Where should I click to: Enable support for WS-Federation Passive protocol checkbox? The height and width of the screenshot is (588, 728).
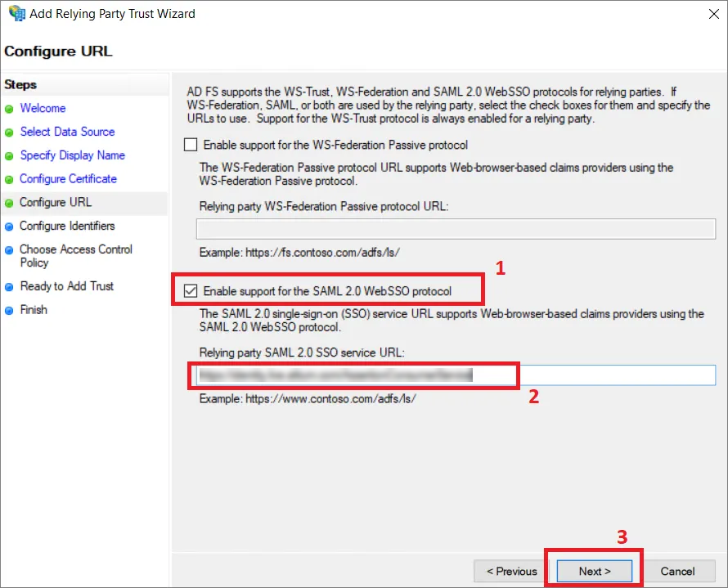point(191,145)
